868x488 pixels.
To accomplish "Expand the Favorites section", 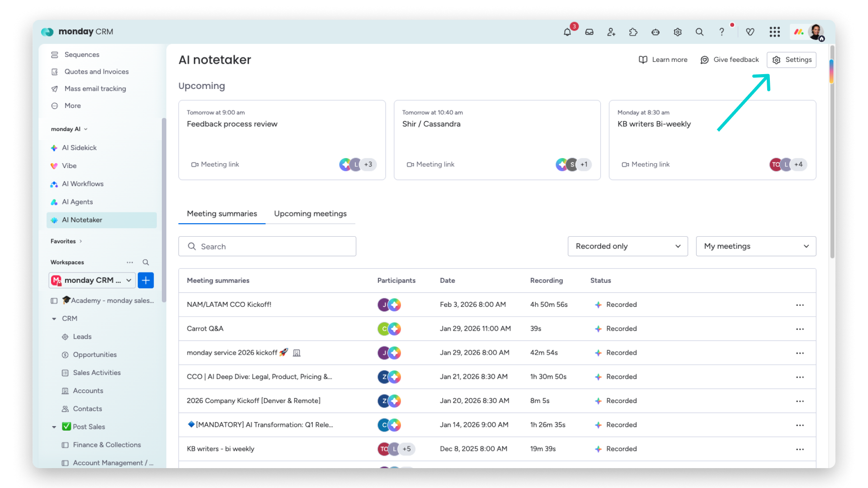I will point(66,241).
